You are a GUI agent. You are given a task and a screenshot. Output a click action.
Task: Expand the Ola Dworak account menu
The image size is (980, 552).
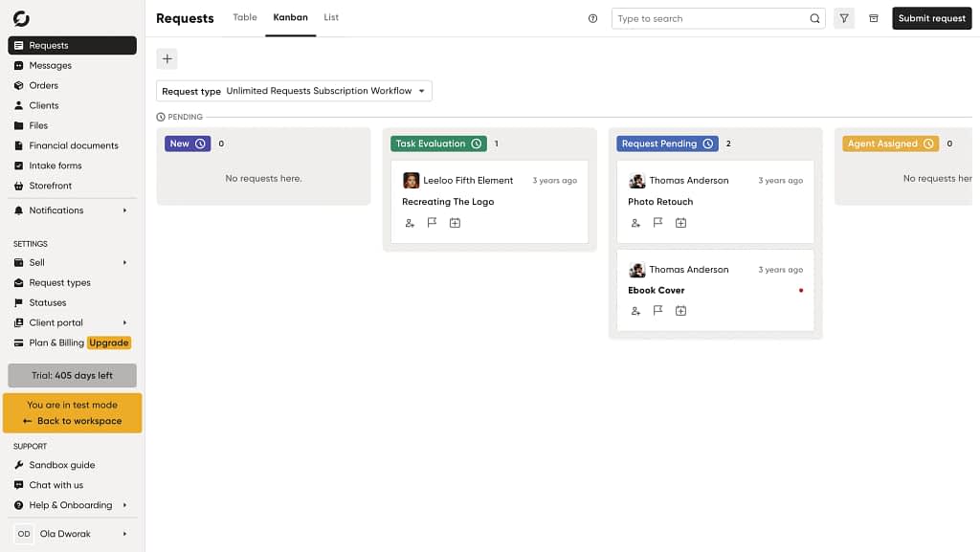click(73, 534)
